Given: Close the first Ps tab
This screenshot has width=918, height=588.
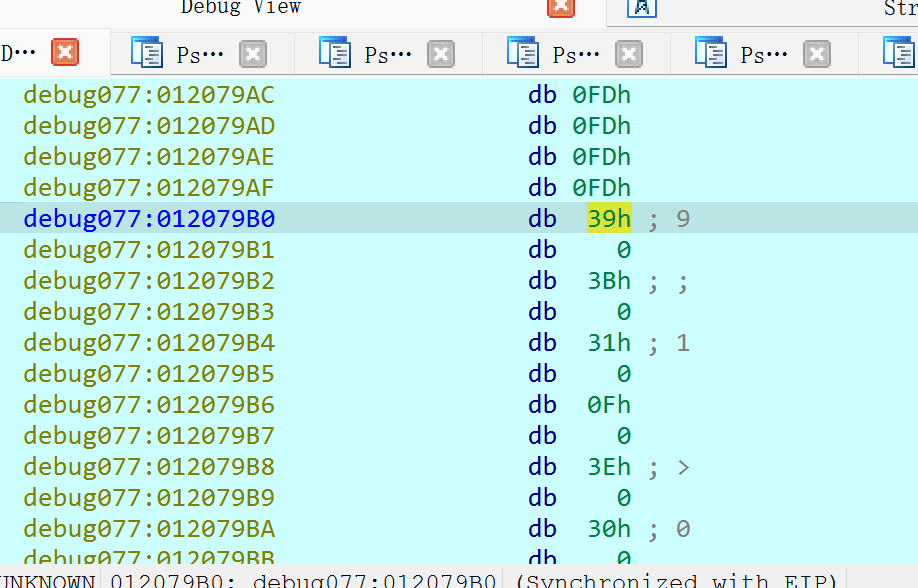Looking at the screenshot, I should 253,54.
